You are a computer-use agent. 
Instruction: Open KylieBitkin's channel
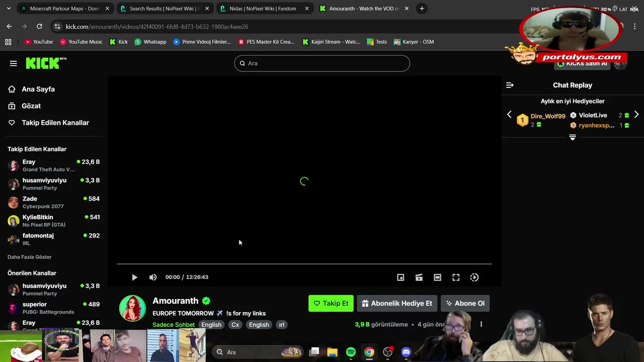[53, 221]
